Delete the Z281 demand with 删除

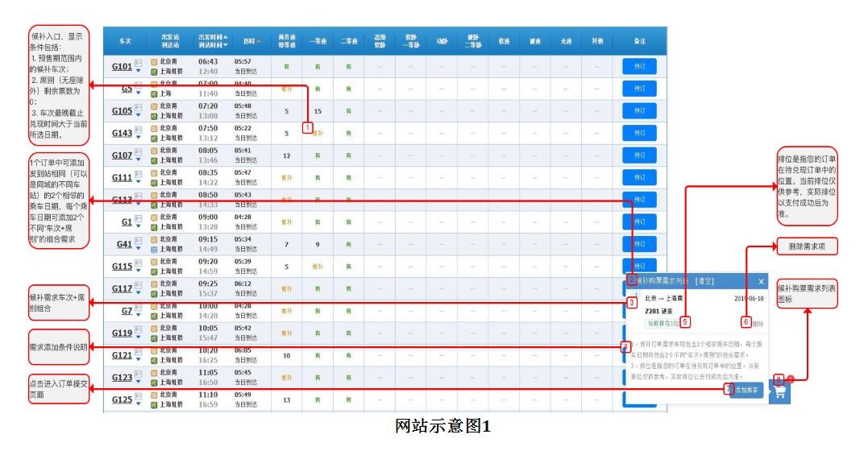click(x=758, y=324)
